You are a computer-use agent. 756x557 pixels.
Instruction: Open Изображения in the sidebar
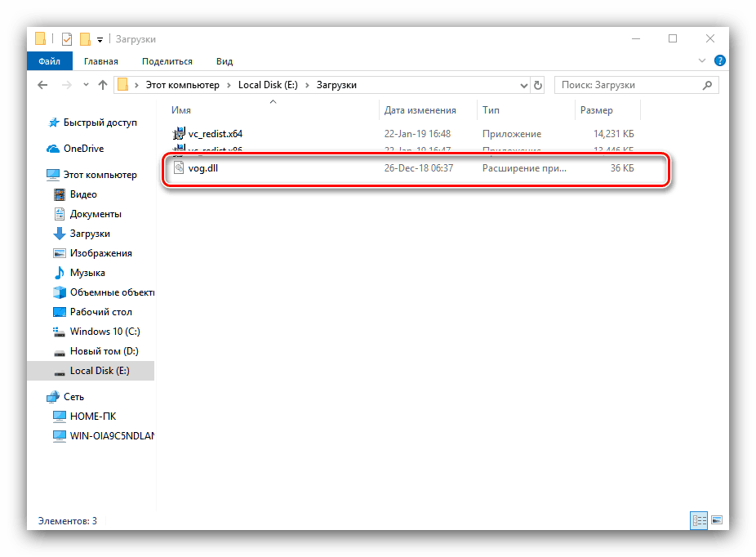click(x=92, y=253)
